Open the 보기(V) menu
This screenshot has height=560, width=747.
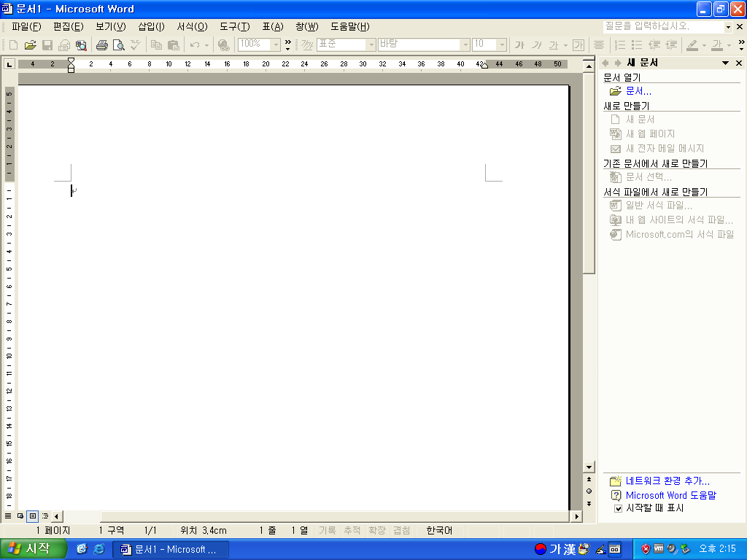(x=111, y=27)
